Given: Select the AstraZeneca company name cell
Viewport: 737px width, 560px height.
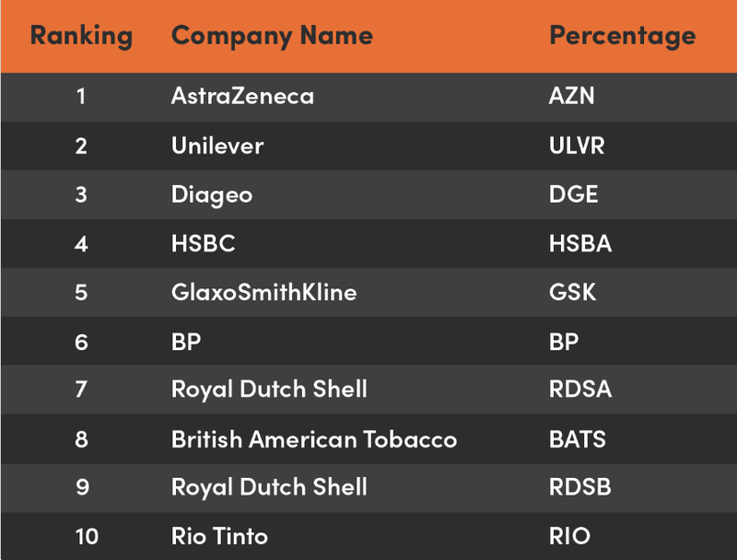Looking at the screenshot, I should pyautogui.click(x=242, y=96).
